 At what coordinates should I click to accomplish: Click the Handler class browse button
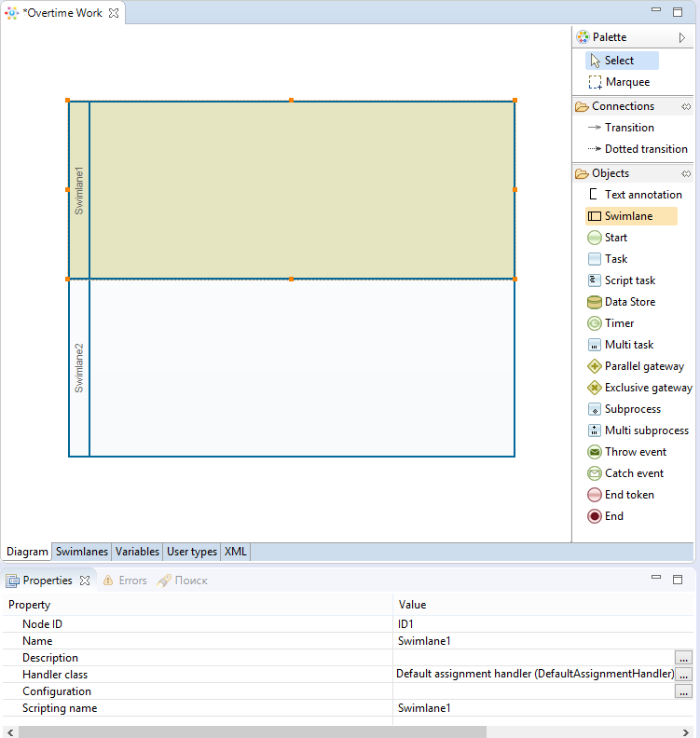point(683,675)
